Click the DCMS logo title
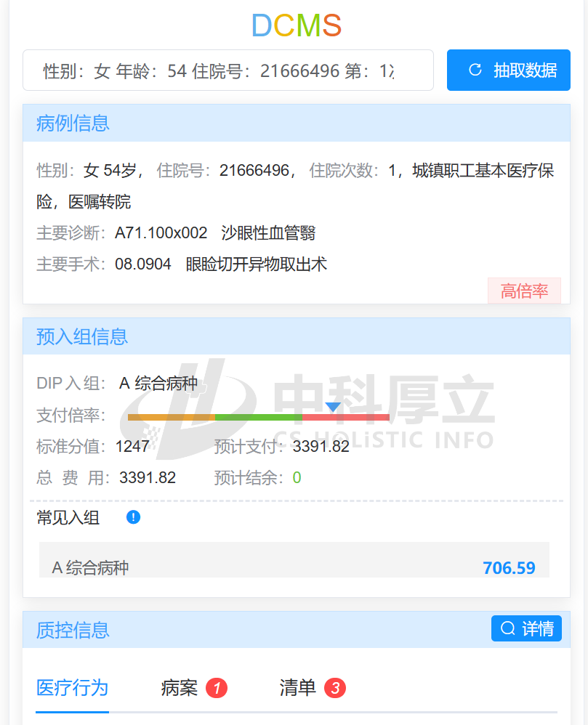The image size is (588, 725). pyautogui.click(x=297, y=25)
